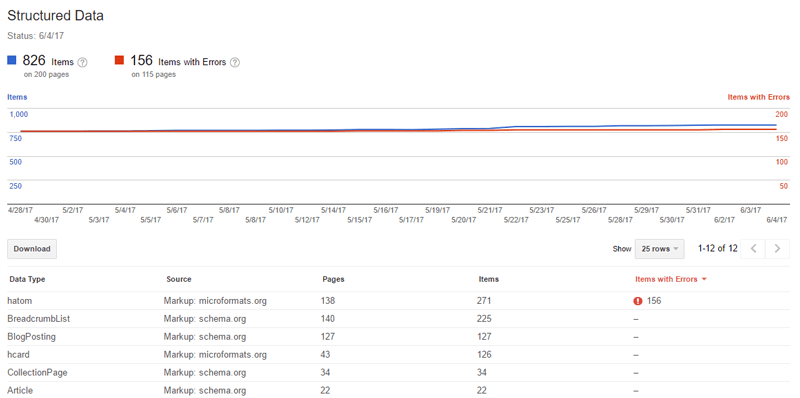This screenshot has width=800, height=398.
Task: Toggle the blue Items series square
Action: [x=12, y=61]
